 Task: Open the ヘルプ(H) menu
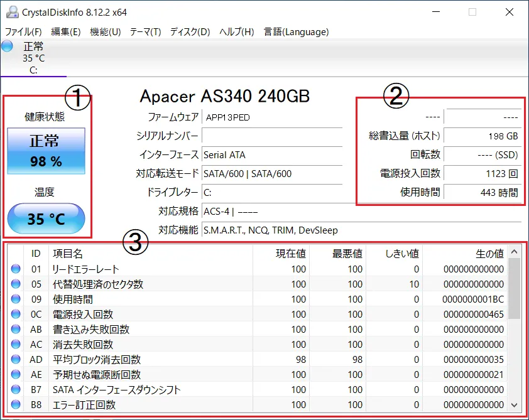[236, 31]
